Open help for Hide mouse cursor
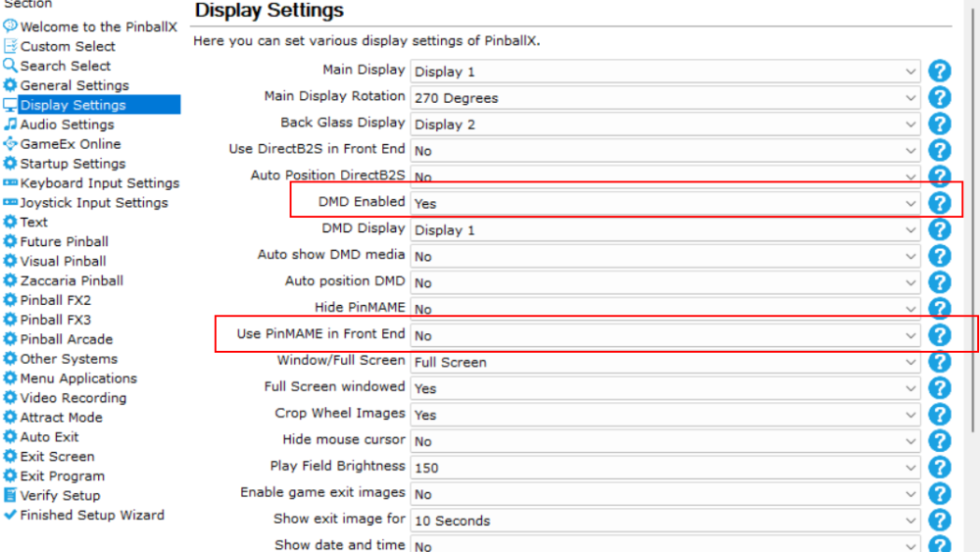 (940, 441)
